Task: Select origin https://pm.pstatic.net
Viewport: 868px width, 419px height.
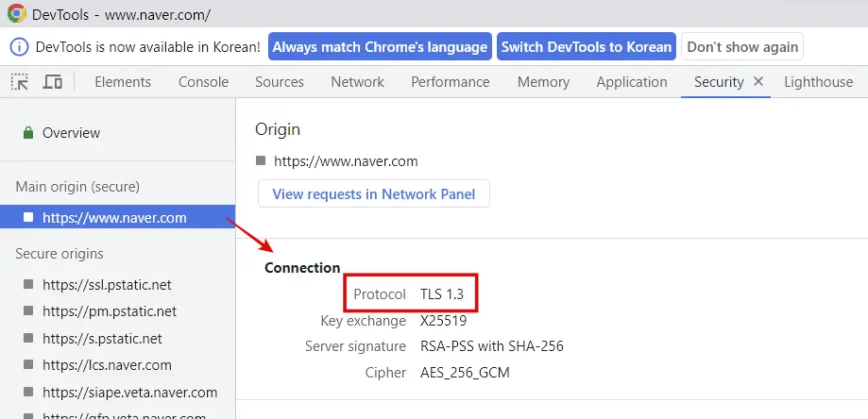Action: [110, 311]
